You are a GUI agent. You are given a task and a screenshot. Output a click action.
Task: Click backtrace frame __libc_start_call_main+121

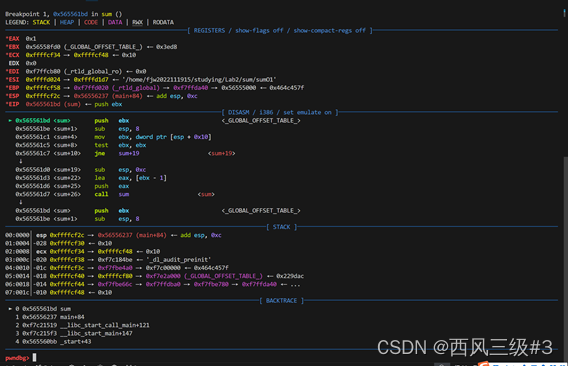point(82,325)
